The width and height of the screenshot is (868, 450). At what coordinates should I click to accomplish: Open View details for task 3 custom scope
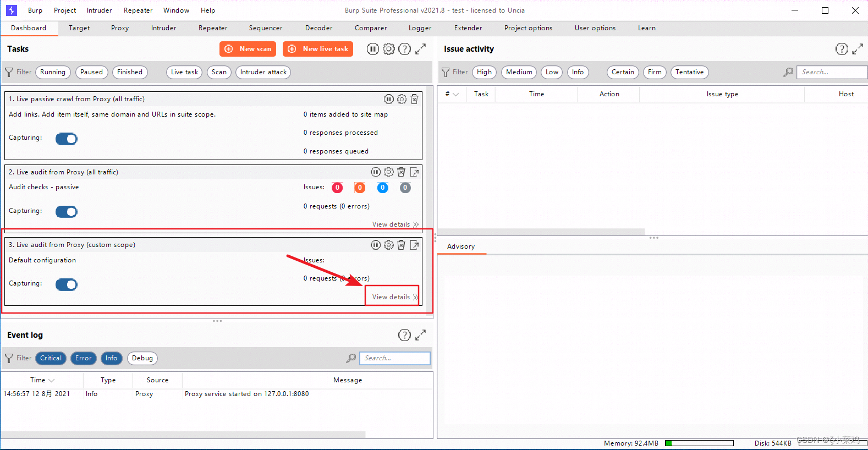pyautogui.click(x=395, y=297)
